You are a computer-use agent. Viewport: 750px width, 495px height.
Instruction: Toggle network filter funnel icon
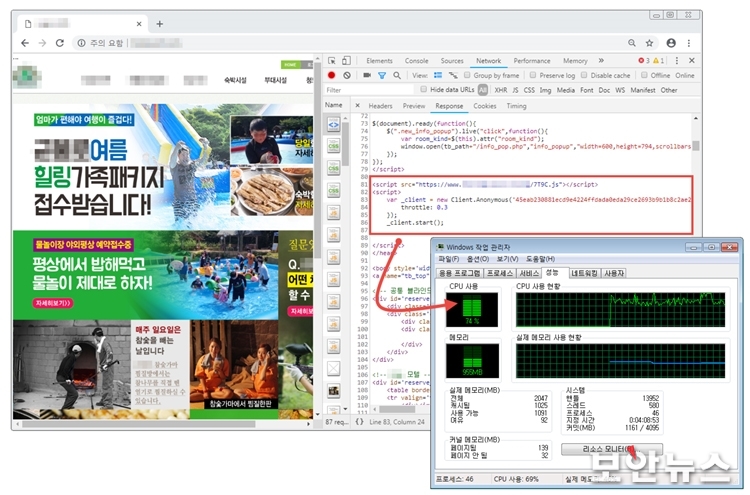(382, 76)
